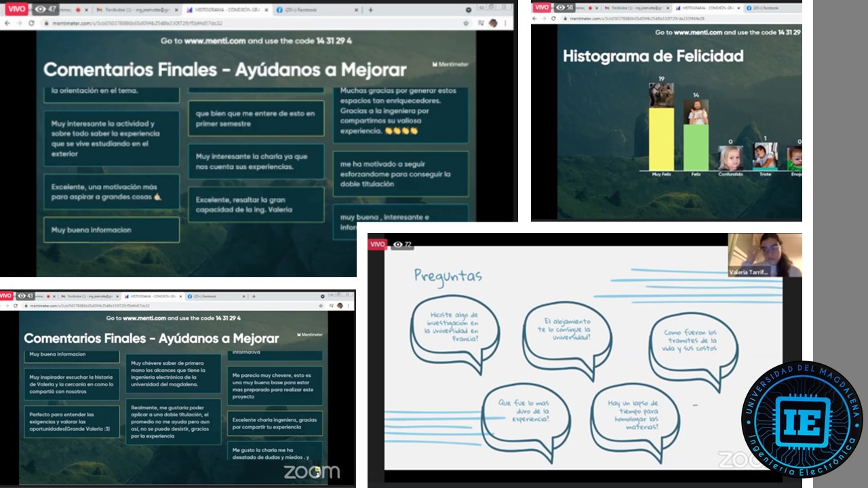The width and height of the screenshot is (868, 488).
Task: Select the 'Me pareció muy chevere' comment card
Action: 275,386
